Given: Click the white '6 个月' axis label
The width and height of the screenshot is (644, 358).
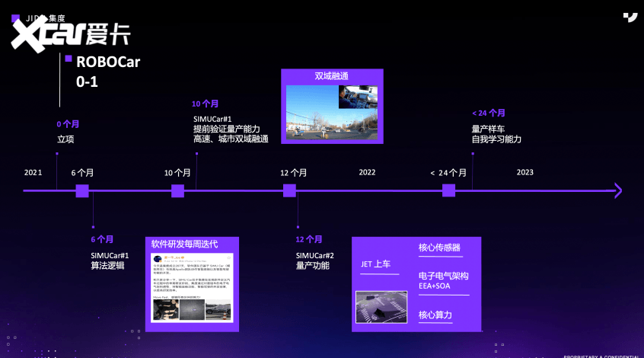Looking at the screenshot, I should (82, 173).
